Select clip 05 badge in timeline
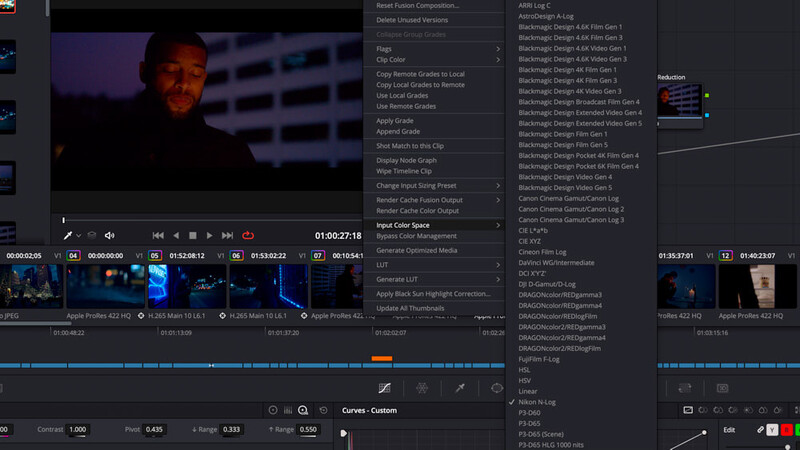Viewport: 800px width, 450px height. coord(155,256)
